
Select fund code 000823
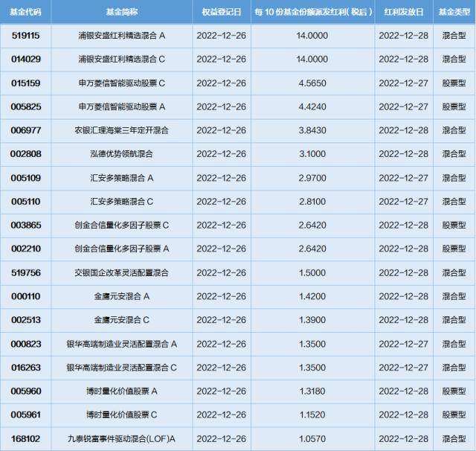point(26,344)
